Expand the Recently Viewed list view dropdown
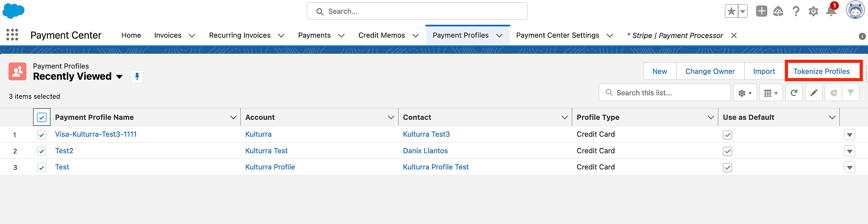The image size is (868, 224). [x=119, y=77]
